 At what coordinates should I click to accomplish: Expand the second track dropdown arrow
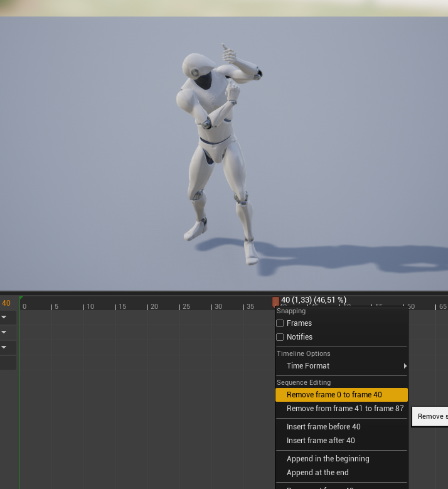coord(4,332)
